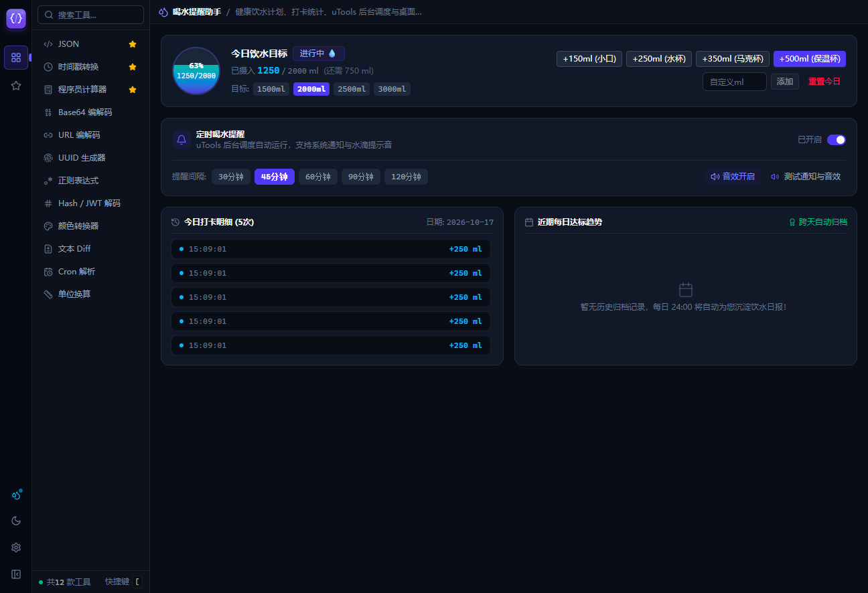Open the URL 编解码 tool
Screen dimensions: 868x593
tap(90, 135)
